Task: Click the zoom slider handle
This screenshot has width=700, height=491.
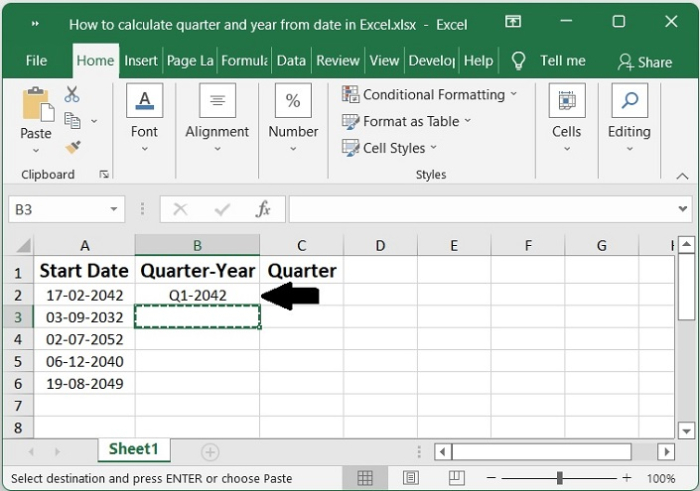Action: click(x=559, y=478)
